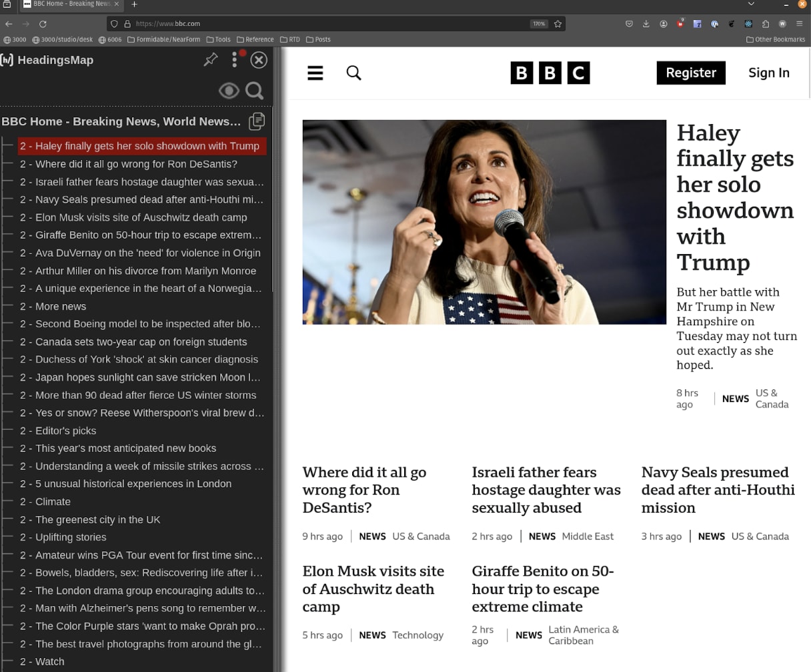
Task: Open the Posts bookmarks folder
Action: pyautogui.click(x=318, y=39)
